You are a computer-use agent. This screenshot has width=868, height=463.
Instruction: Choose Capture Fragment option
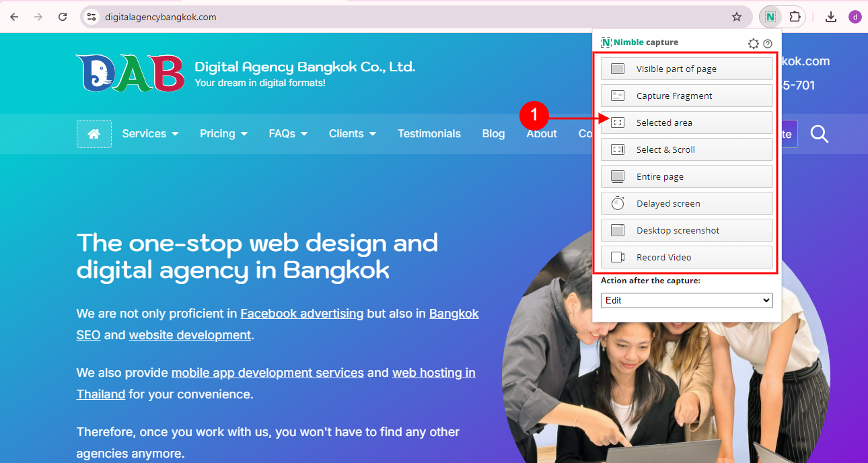click(x=686, y=96)
